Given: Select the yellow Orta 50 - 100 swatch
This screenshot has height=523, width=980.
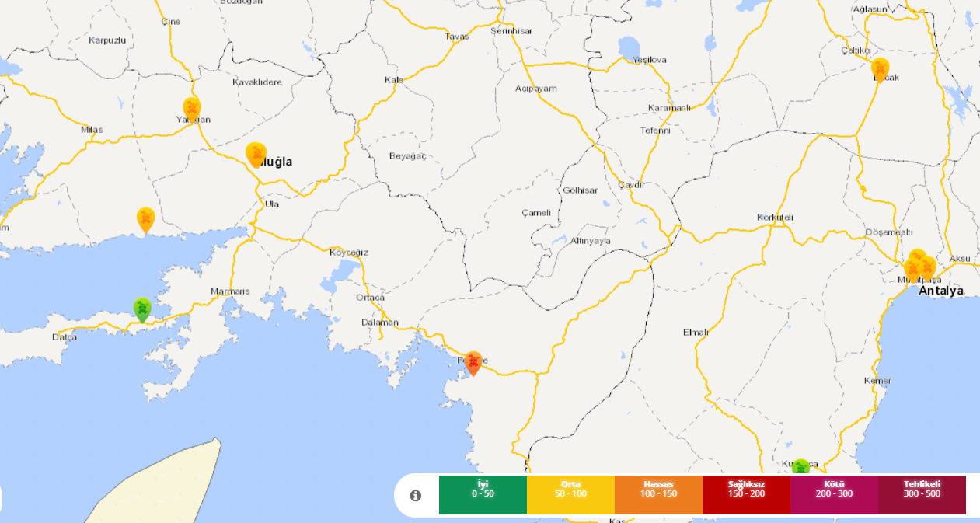Looking at the screenshot, I should pos(570,495).
